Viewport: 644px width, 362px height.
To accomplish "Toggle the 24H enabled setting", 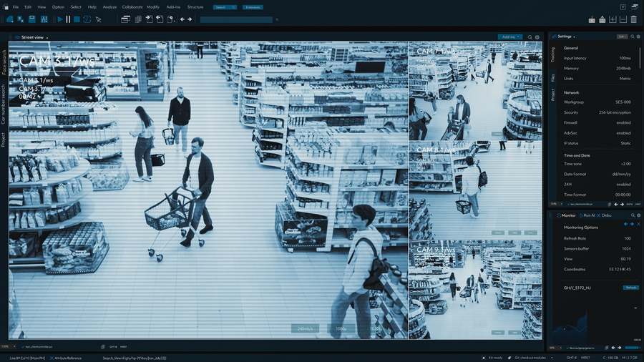I will 623,184.
